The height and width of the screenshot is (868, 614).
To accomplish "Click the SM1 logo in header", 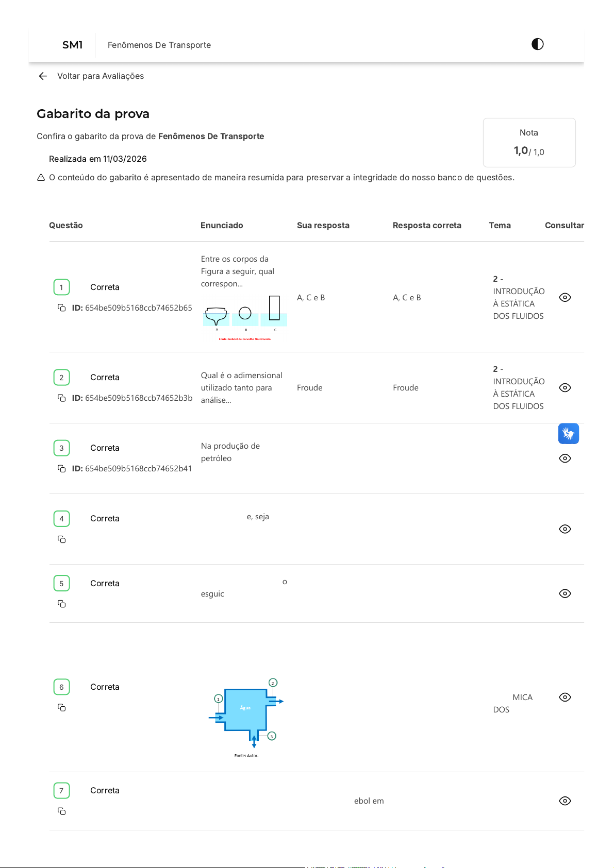I will pyautogui.click(x=72, y=45).
